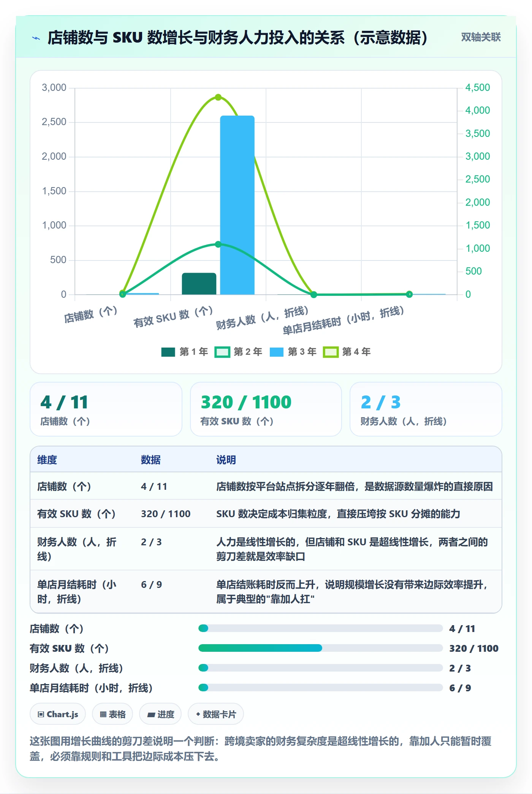Toggle the 第 4 年 legend swatch
The width and height of the screenshot is (532, 794).
click(x=331, y=352)
